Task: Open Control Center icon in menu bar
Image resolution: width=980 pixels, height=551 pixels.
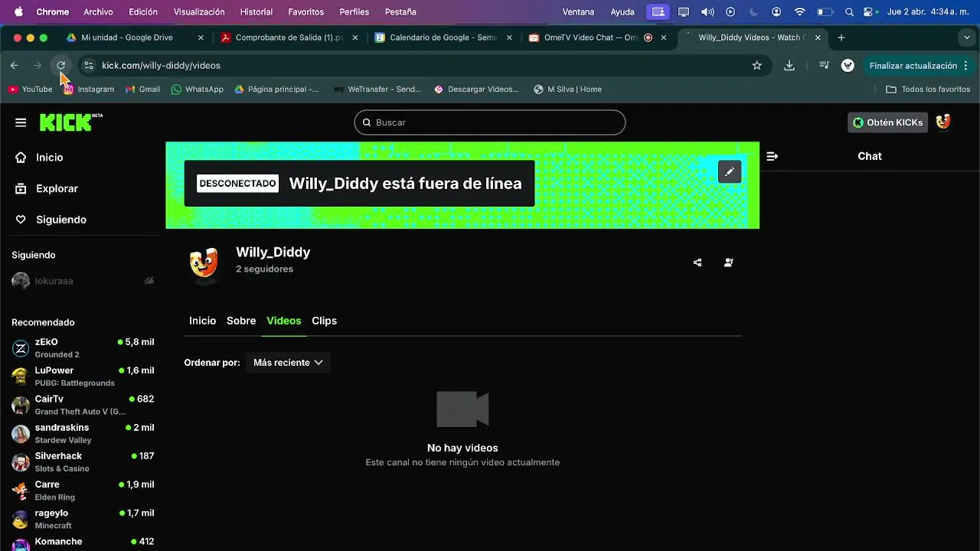Action: [868, 11]
